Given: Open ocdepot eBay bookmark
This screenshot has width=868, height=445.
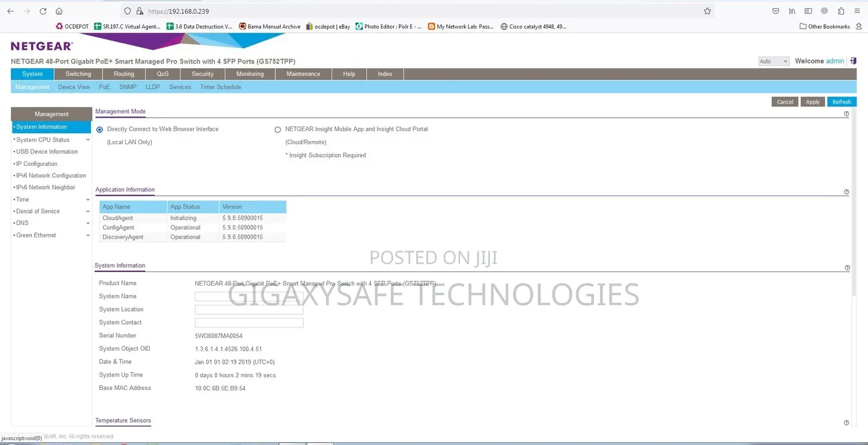Looking at the screenshot, I should click(328, 26).
